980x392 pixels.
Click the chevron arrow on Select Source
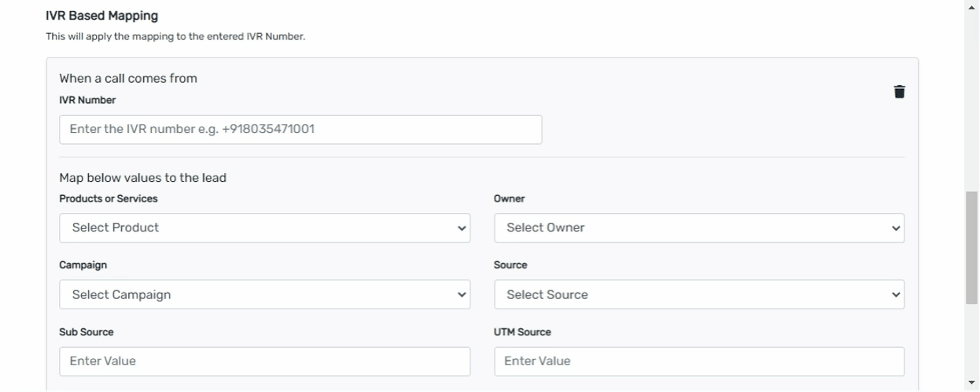click(895, 295)
